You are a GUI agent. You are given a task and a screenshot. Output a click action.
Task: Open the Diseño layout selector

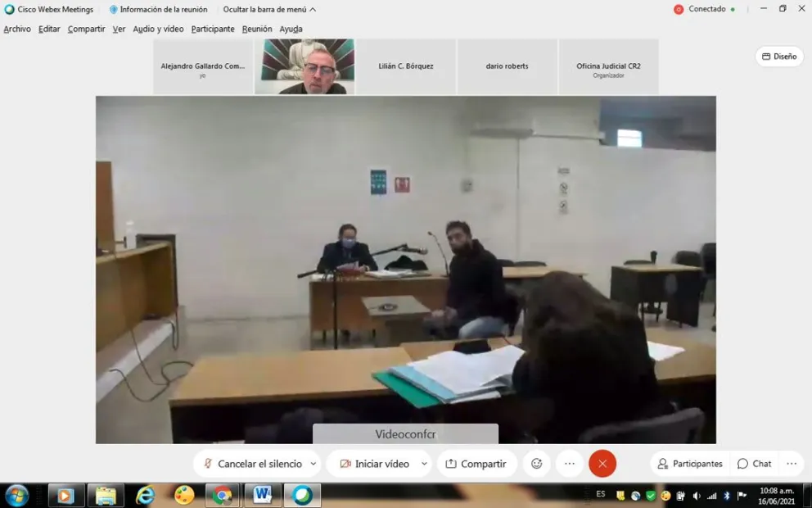pos(779,57)
